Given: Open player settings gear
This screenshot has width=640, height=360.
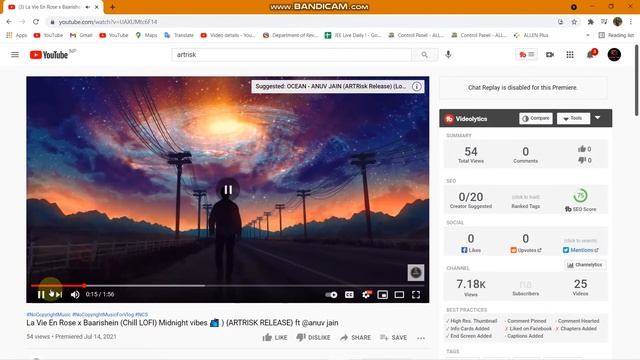Looking at the screenshot, I should [366, 294].
